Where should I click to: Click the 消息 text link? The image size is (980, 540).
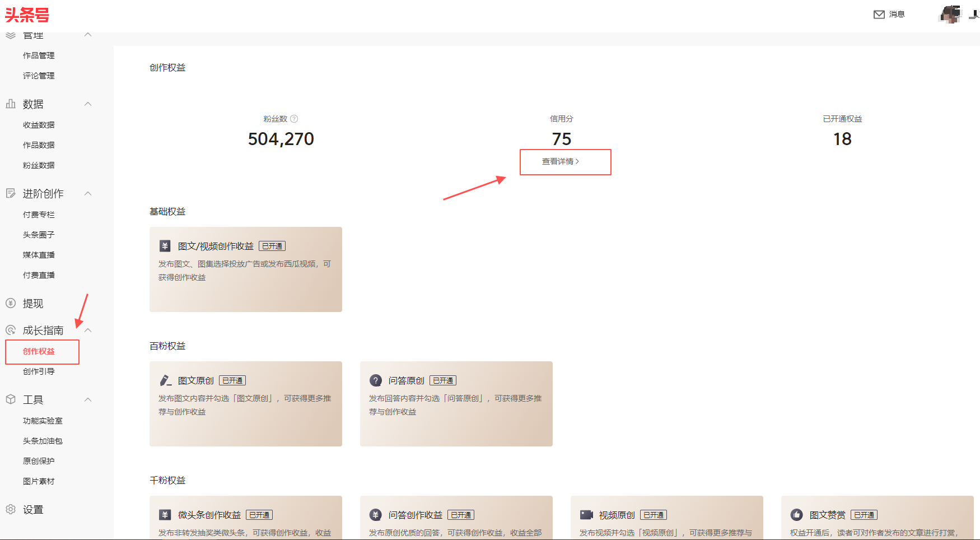897,15
